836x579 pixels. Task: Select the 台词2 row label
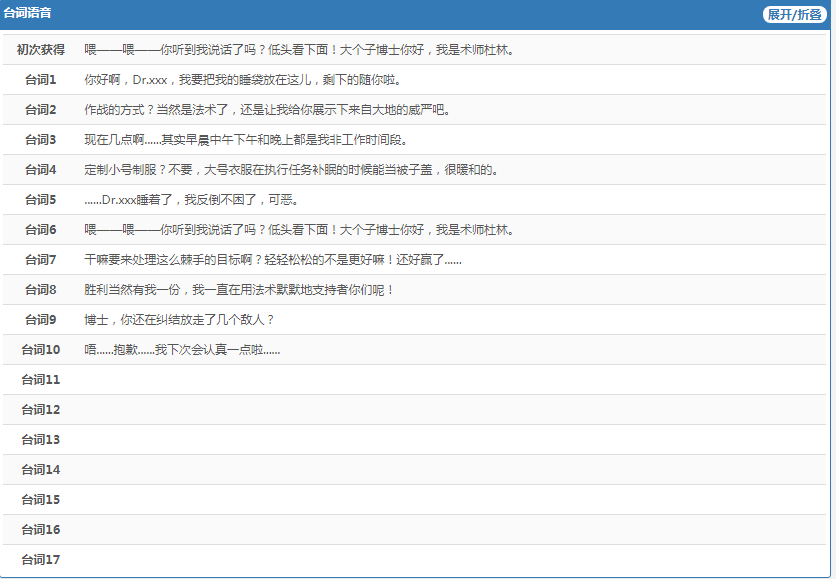point(41,110)
